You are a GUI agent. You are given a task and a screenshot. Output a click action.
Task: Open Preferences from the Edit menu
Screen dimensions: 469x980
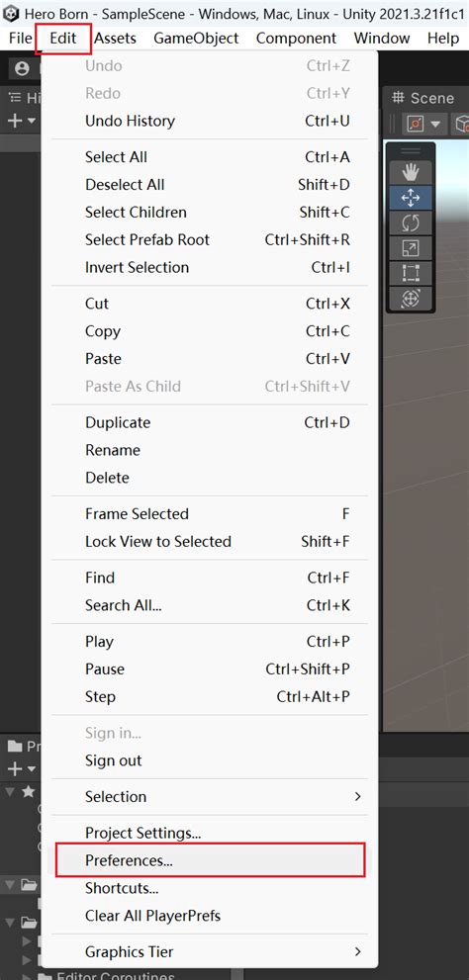[209, 860]
